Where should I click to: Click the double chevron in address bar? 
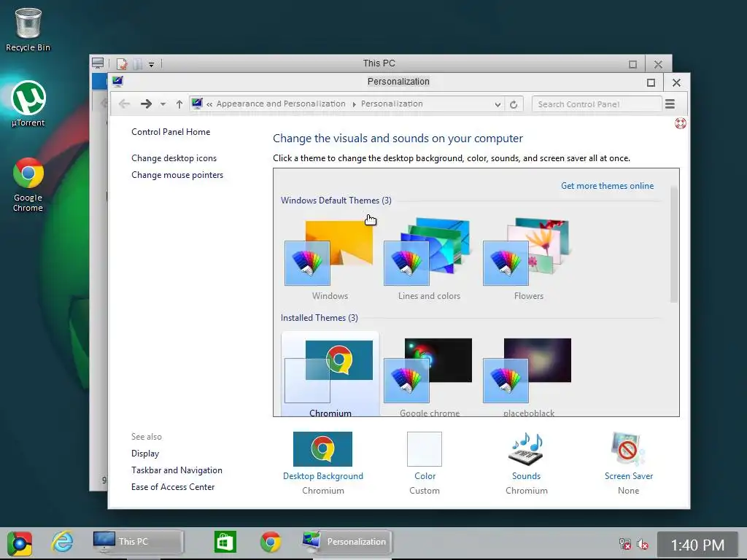[209, 104]
